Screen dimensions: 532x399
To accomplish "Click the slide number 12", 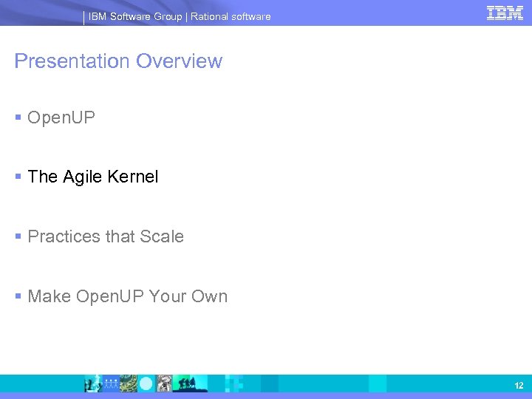I will tap(519, 386).
